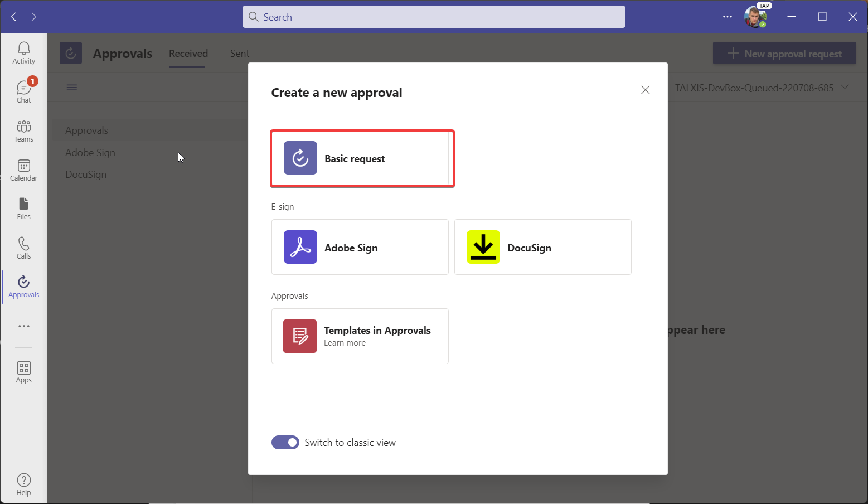The height and width of the screenshot is (504, 868).
Task: Choose the DocuSign e-sign option
Action: (542, 247)
